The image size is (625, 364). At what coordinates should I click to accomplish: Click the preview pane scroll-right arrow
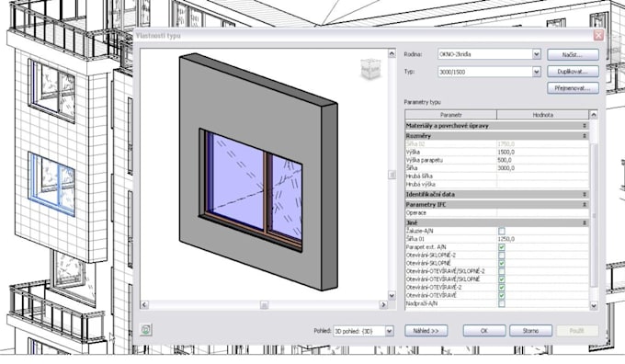coord(383,304)
